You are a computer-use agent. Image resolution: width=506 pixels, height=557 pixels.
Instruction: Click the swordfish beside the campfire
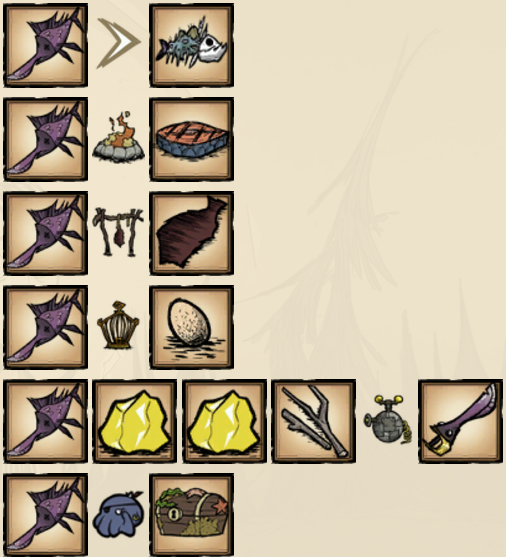pyautogui.click(x=45, y=139)
